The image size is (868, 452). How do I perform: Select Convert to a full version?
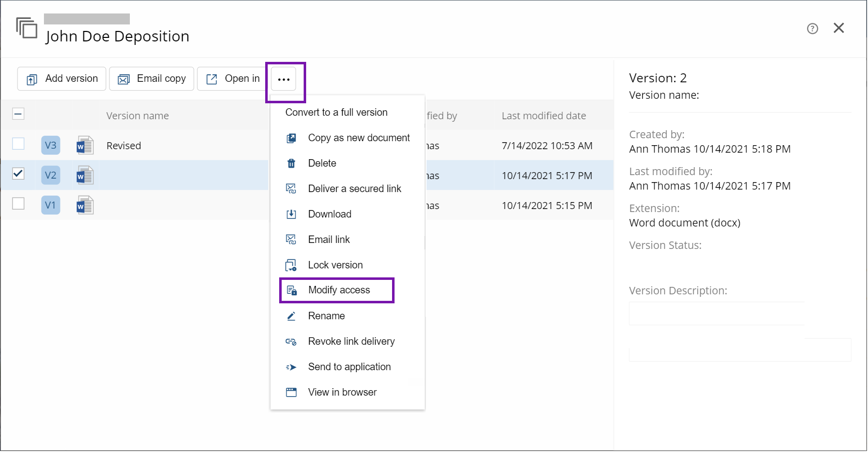336,112
